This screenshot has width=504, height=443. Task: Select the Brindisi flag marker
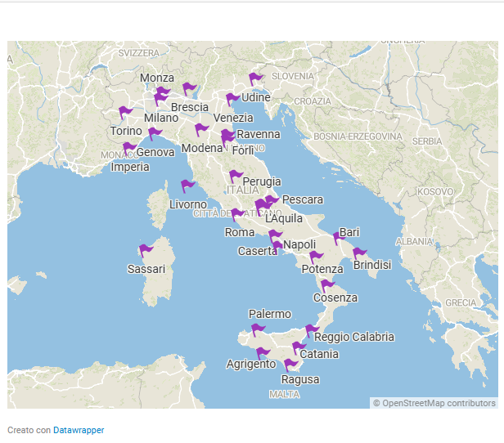[360, 253]
